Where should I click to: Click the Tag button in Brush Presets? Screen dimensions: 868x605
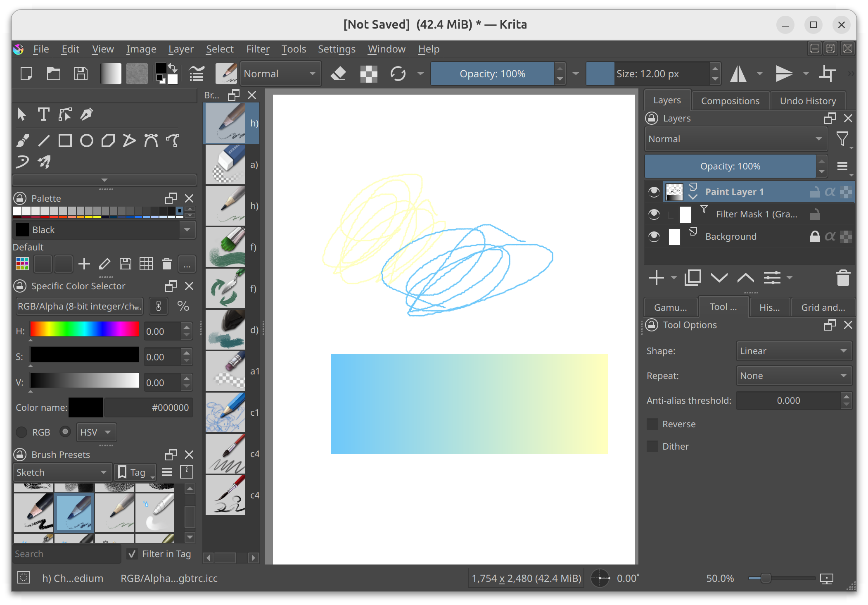click(135, 472)
